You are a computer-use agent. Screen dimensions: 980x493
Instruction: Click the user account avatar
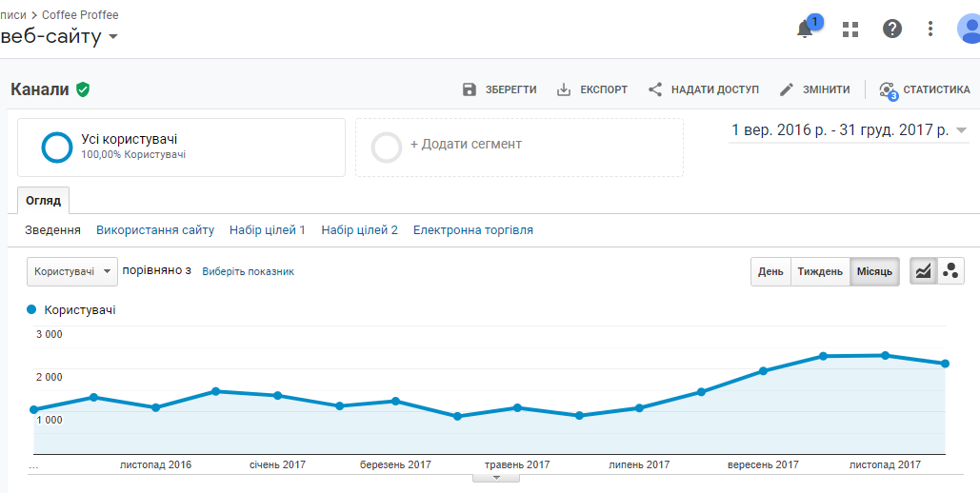coord(969,29)
